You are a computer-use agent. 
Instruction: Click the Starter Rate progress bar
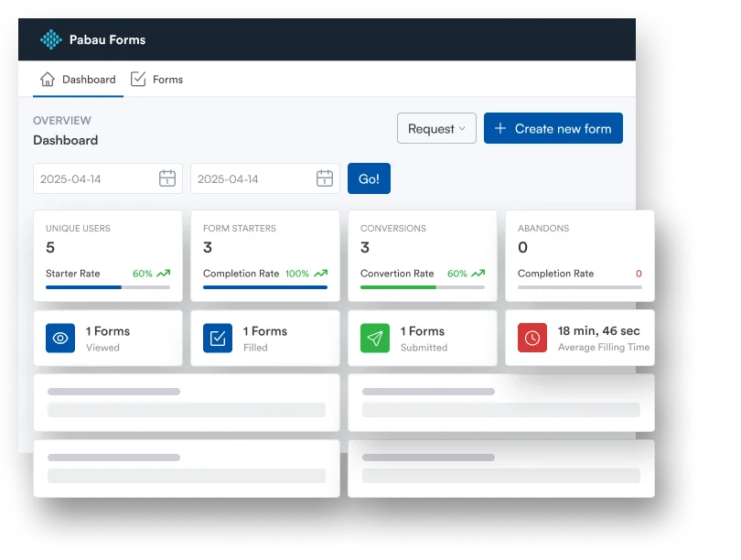click(107, 287)
